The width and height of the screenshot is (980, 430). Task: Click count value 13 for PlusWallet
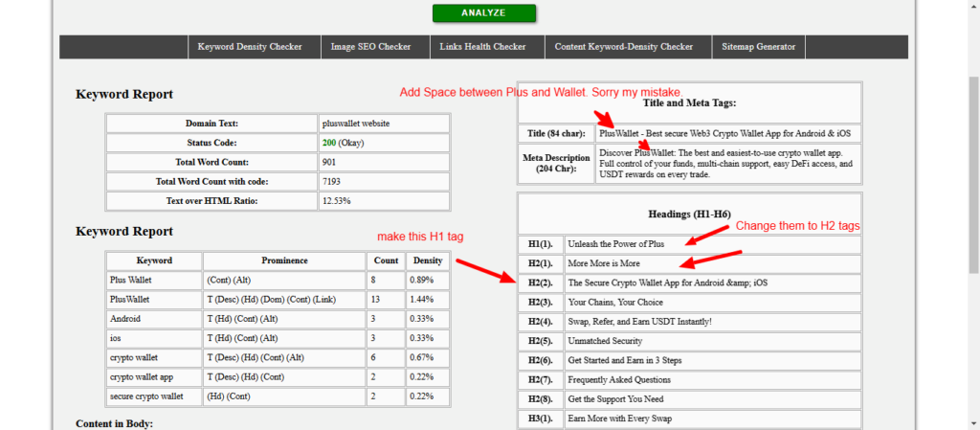coord(386,300)
